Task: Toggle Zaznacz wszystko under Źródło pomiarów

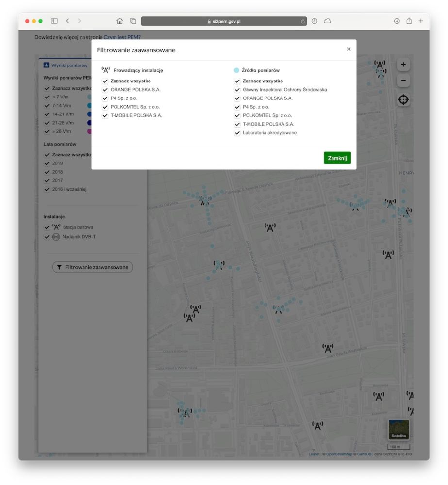Action: click(237, 81)
